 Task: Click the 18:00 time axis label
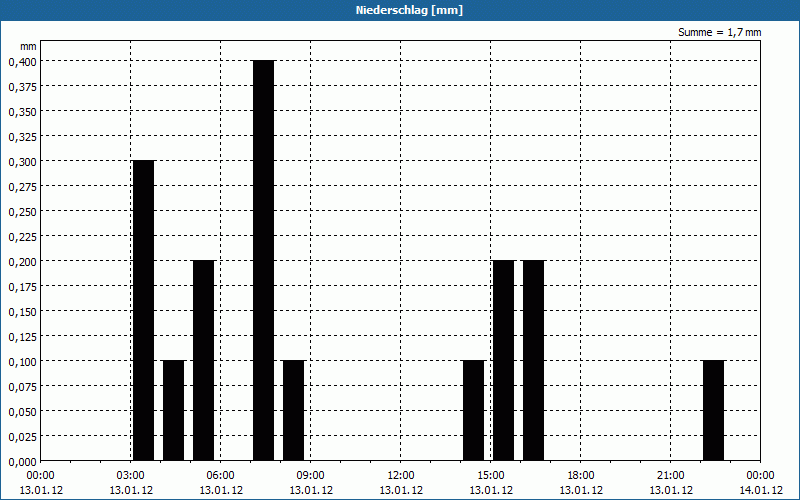[x=580, y=475]
